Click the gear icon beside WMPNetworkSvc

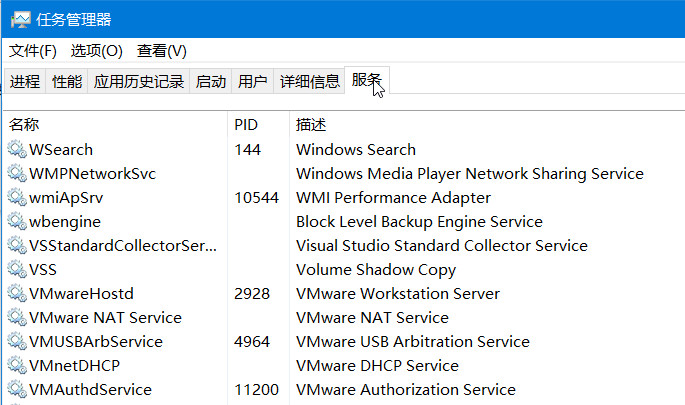(17, 173)
